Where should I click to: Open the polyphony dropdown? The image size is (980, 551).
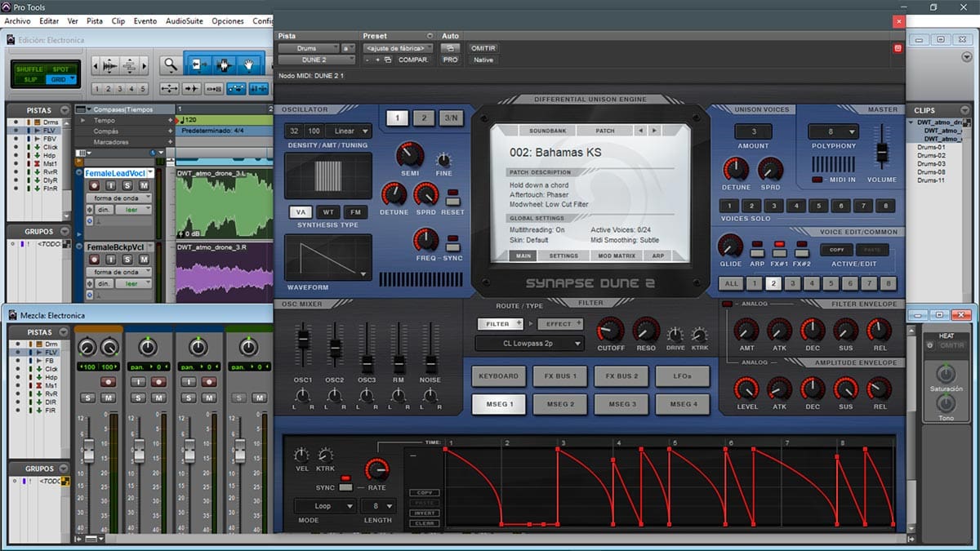coord(833,131)
